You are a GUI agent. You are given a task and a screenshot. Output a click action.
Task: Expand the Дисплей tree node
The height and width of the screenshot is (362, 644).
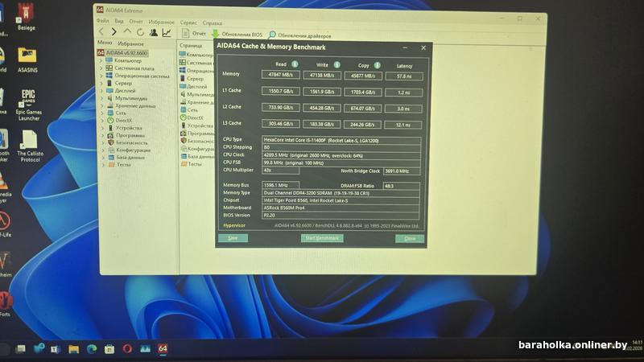tap(102, 90)
